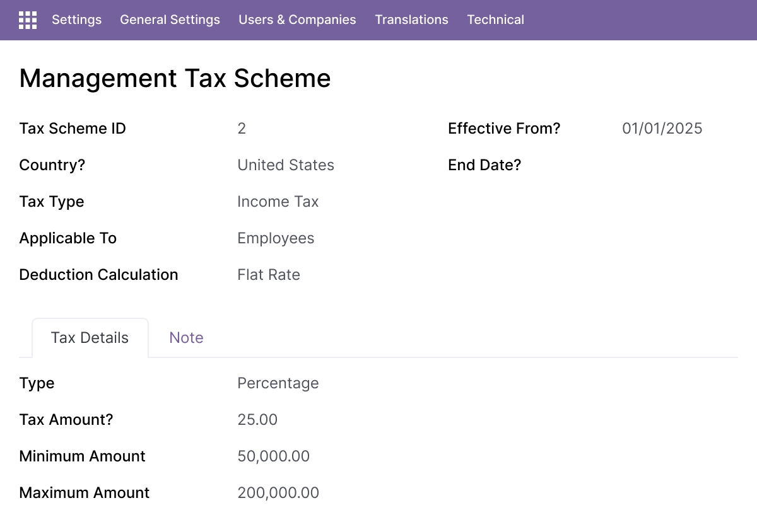The width and height of the screenshot is (757, 532).
Task: Open the apps grid menu icon
Action: (28, 20)
